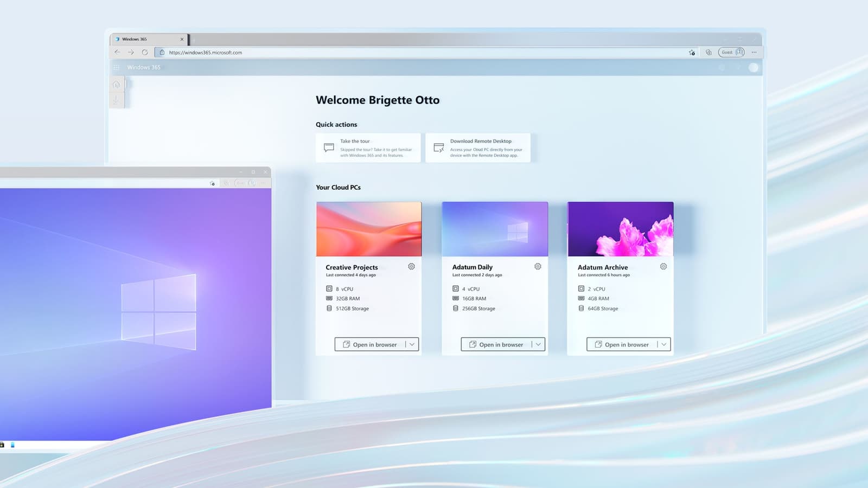
Task: View site info via the address bar lock icon
Action: click(162, 52)
